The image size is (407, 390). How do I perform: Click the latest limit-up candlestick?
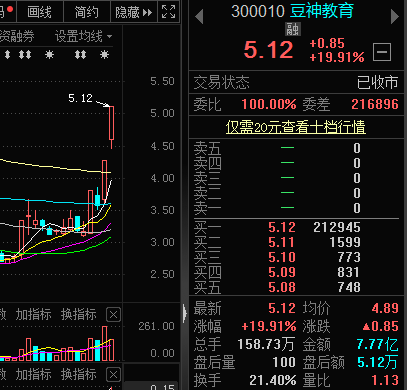tap(111, 123)
